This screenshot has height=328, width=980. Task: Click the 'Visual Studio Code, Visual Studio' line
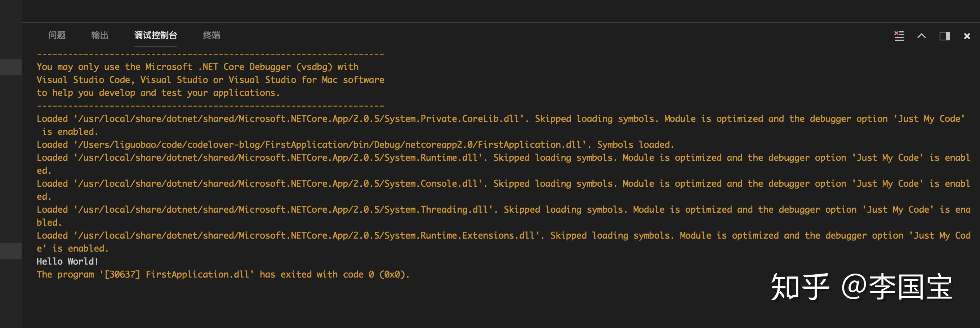pos(210,80)
